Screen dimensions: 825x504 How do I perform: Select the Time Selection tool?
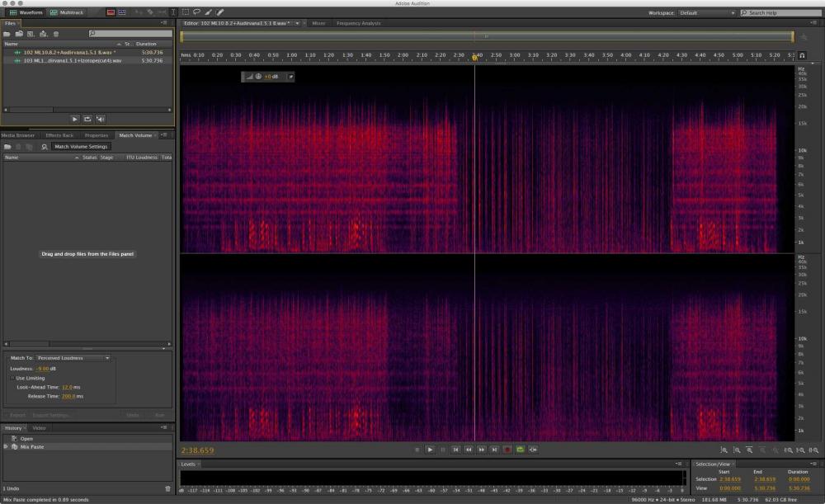[173, 12]
